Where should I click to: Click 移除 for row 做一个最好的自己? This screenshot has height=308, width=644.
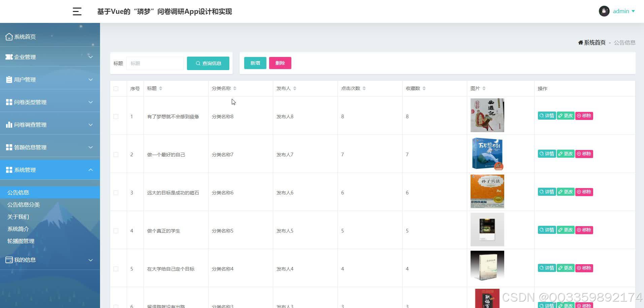tap(584, 154)
